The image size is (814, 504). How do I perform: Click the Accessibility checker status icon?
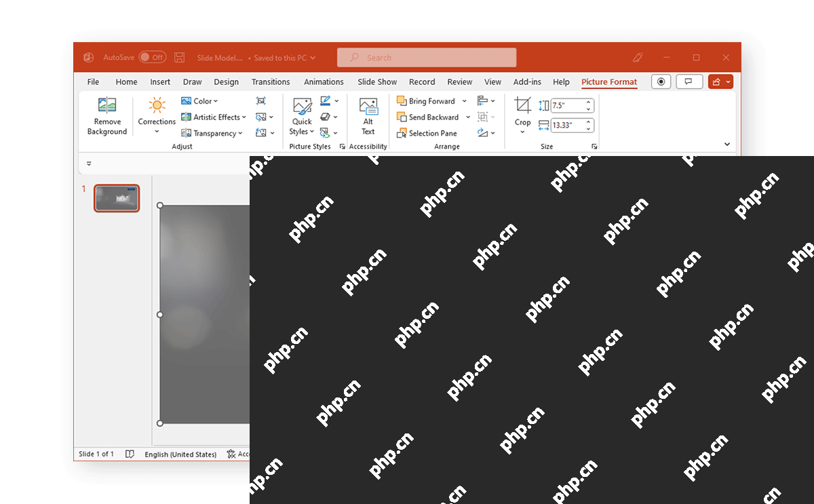click(231, 454)
